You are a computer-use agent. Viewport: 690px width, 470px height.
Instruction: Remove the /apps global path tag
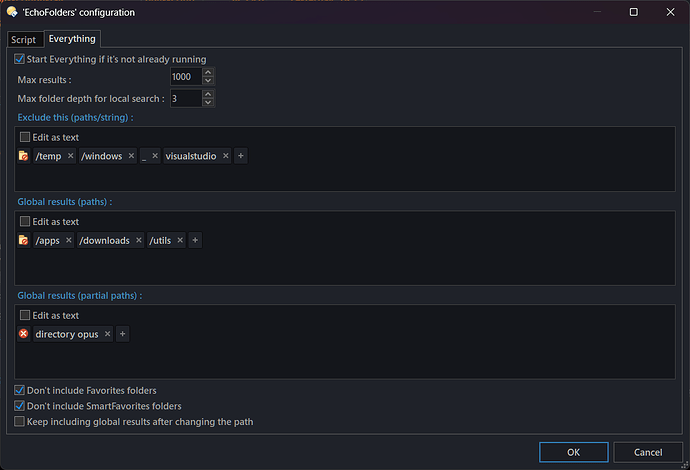pos(69,240)
